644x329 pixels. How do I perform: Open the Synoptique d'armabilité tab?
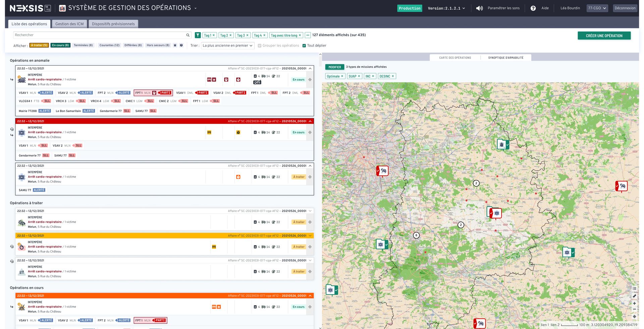505,58
